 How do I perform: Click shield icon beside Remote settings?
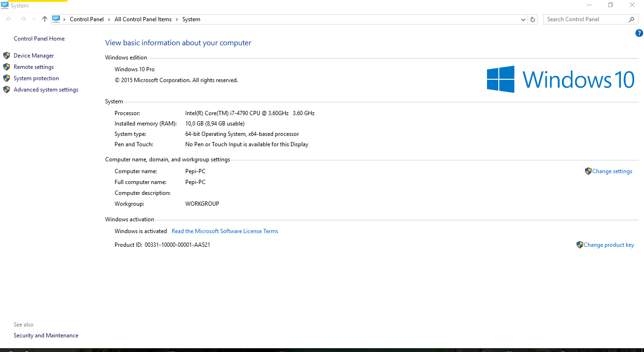coord(7,67)
